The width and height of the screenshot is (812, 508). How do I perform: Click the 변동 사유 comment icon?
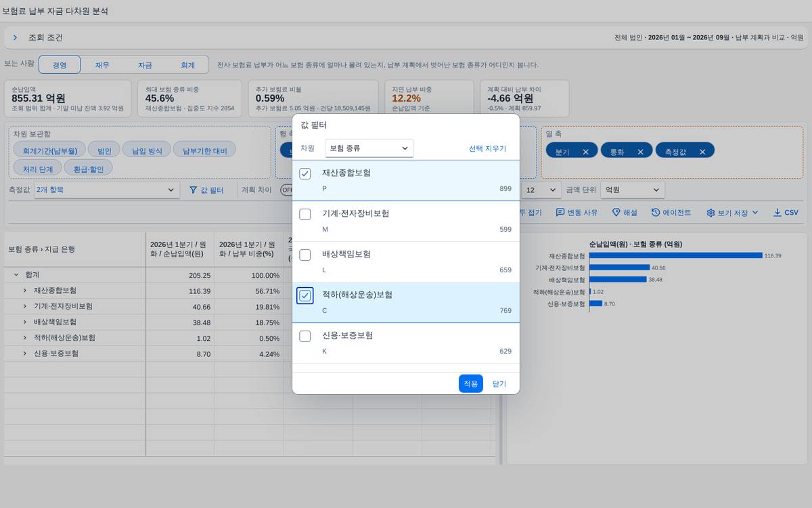pyautogui.click(x=560, y=213)
